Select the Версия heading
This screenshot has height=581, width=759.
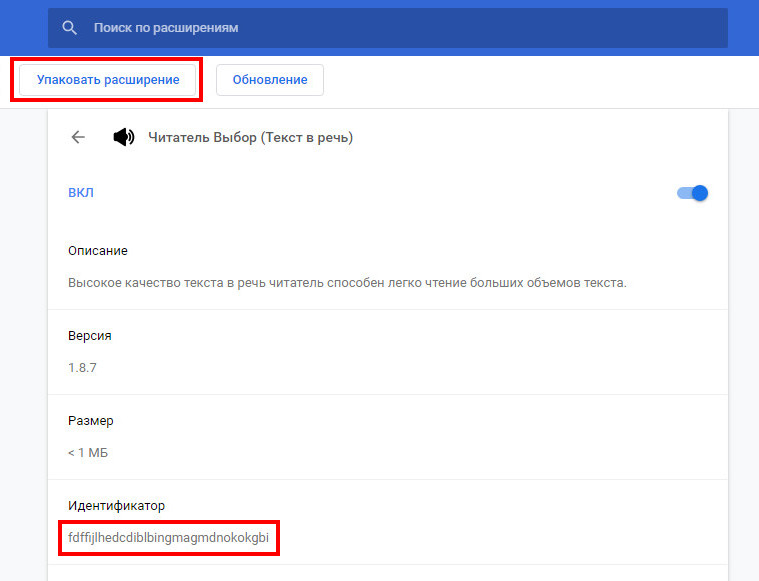click(x=90, y=336)
